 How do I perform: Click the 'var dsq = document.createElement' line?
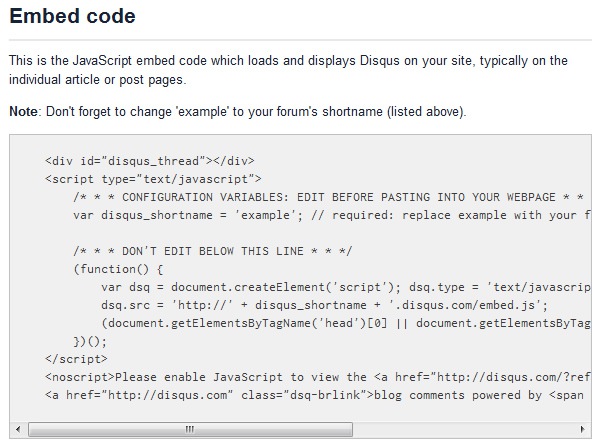click(346, 287)
